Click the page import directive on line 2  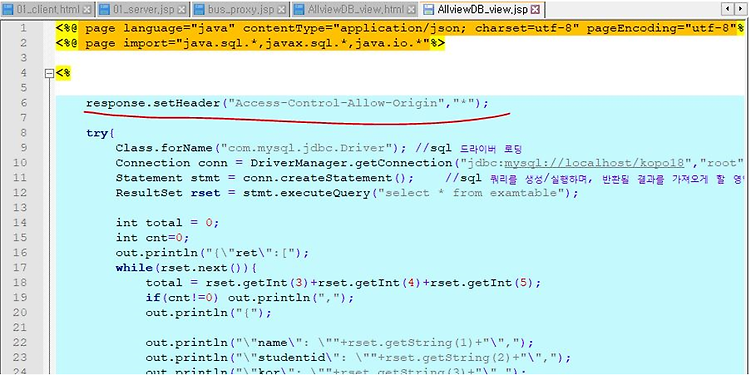coord(251,44)
